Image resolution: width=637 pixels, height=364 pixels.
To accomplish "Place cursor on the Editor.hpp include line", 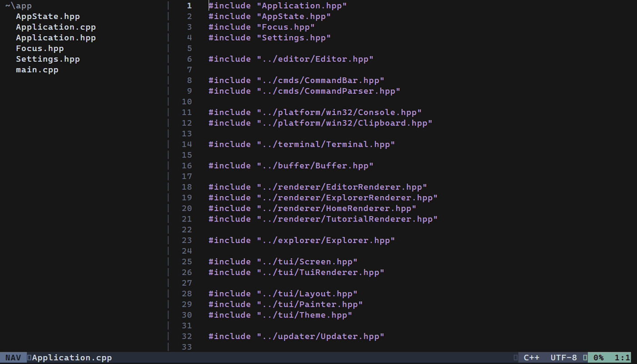I will (291, 59).
